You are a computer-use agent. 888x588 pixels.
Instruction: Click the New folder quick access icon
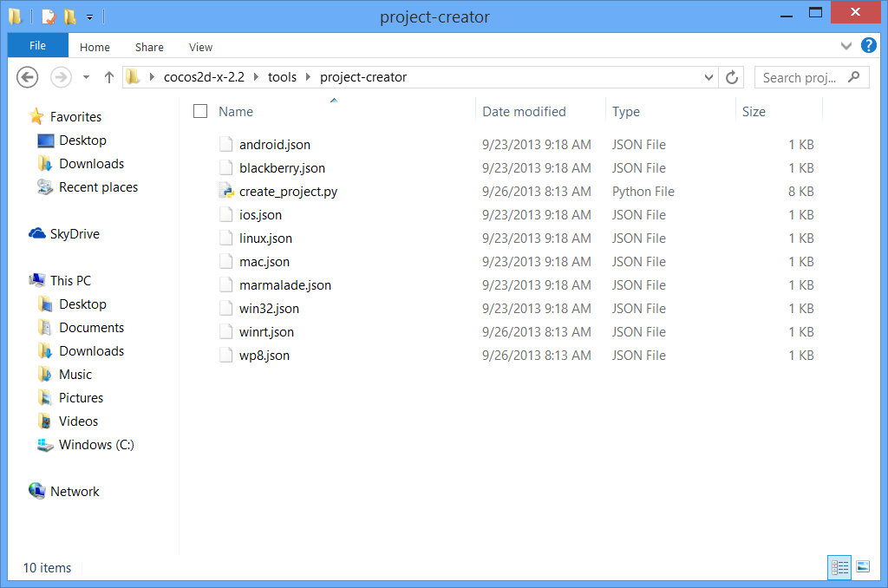click(70, 16)
